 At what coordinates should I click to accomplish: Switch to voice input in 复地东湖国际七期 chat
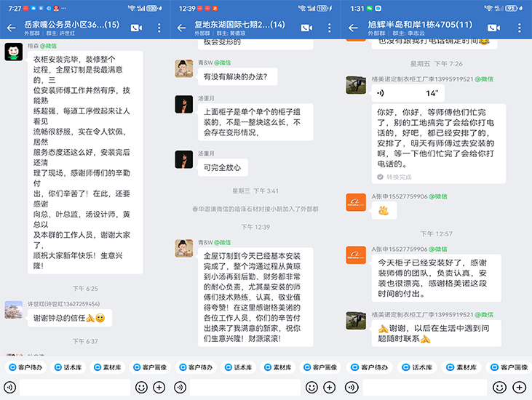pos(180,387)
